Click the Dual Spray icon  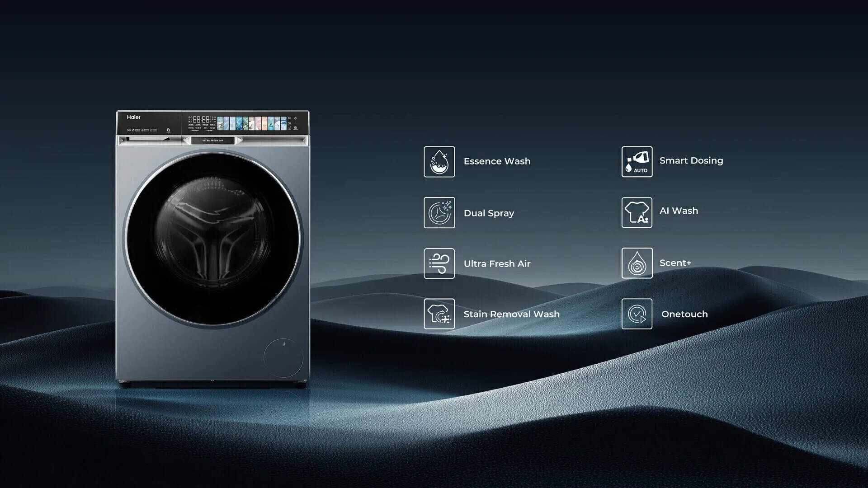[439, 213]
